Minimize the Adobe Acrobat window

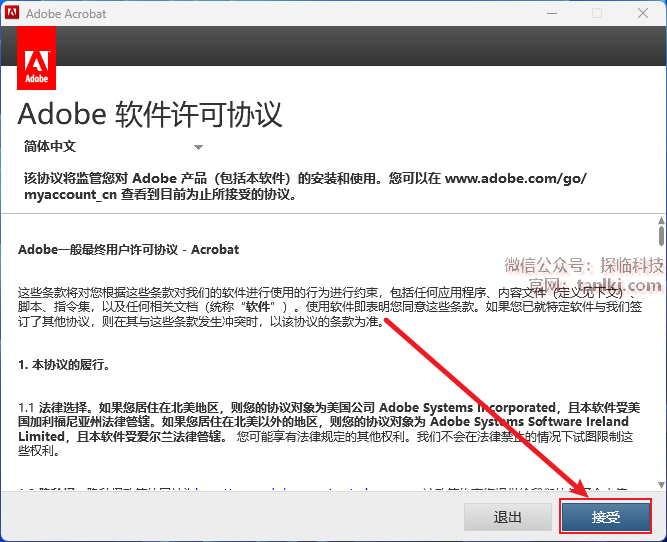point(552,13)
